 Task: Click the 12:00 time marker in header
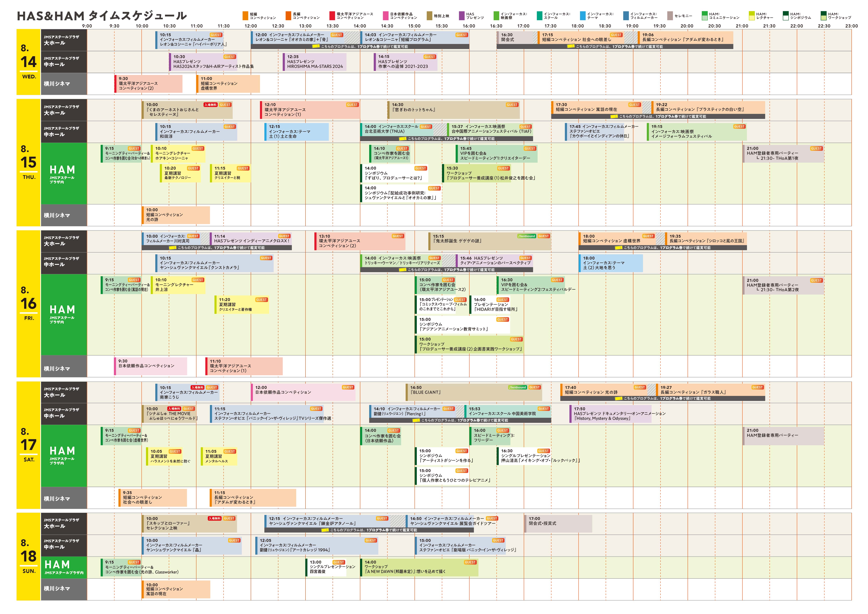click(x=251, y=26)
